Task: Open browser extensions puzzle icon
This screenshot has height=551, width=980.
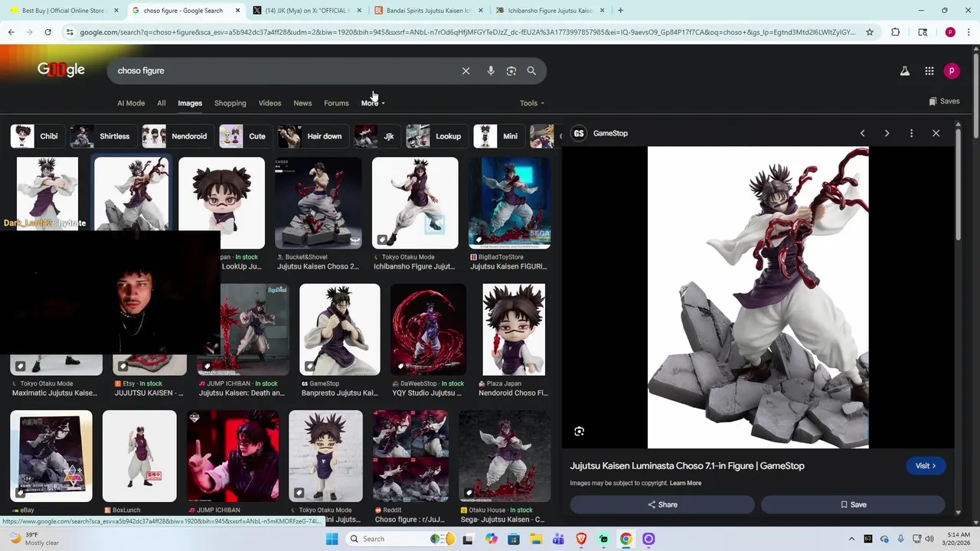Action: coord(895,32)
